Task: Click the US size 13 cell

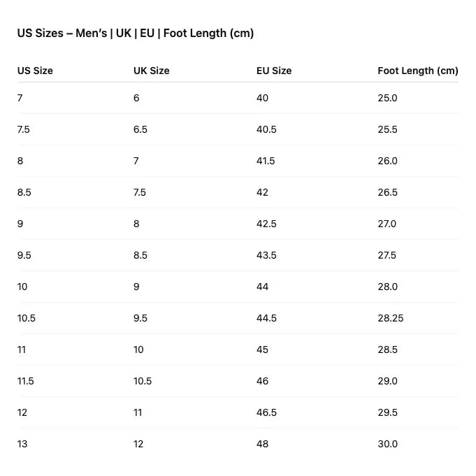Action: [22, 444]
